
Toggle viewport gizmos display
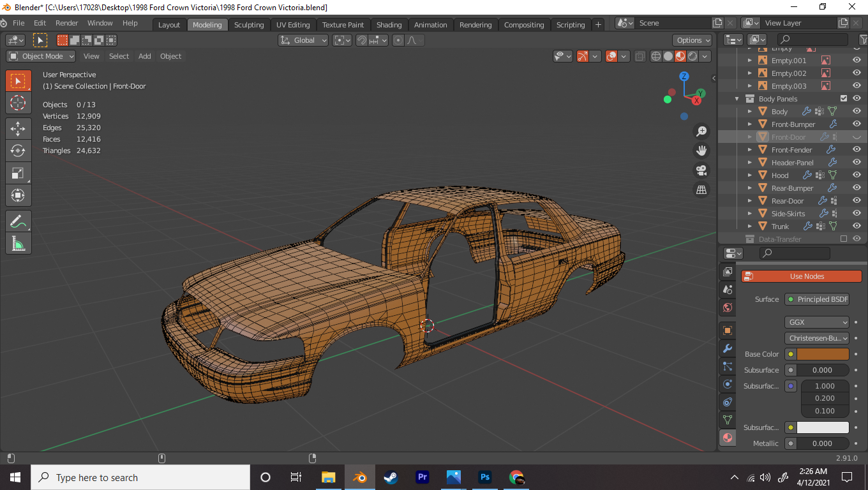pyautogui.click(x=583, y=56)
